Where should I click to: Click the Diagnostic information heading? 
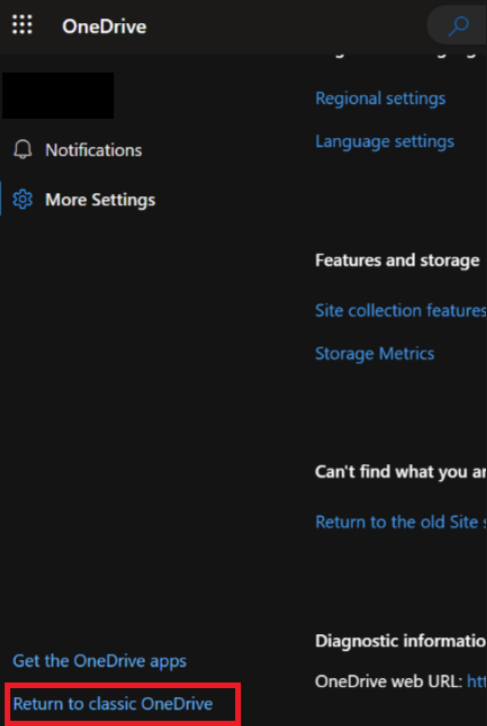coord(400,641)
